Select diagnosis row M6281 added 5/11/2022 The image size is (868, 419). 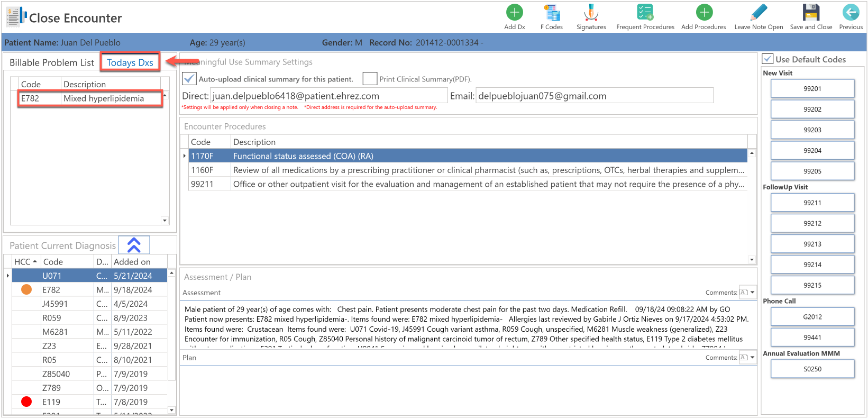[90, 332]
